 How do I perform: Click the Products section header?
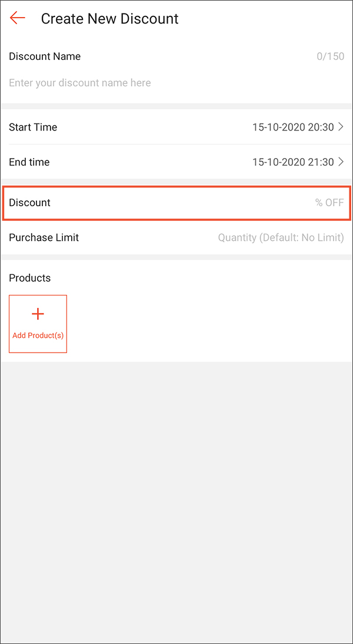[29, 278]
